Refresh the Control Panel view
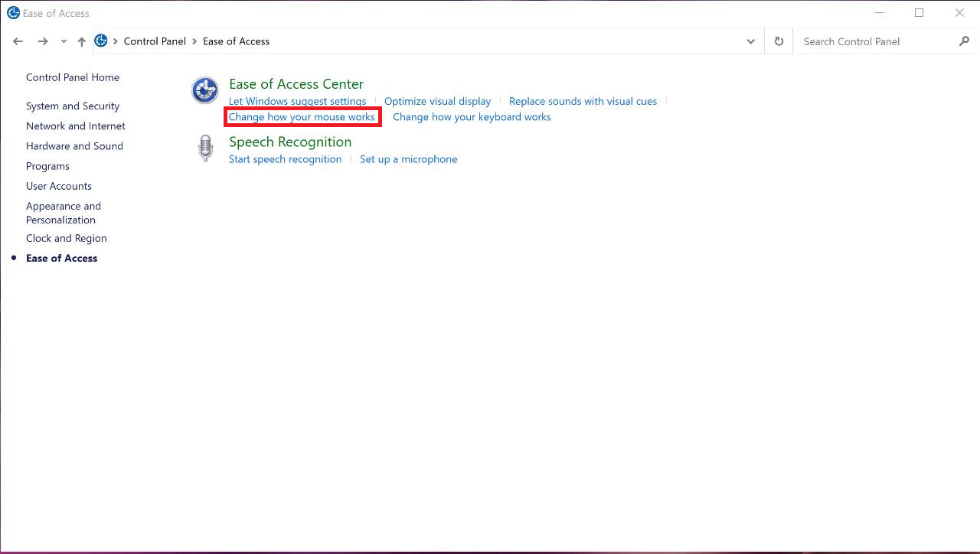 779,41
